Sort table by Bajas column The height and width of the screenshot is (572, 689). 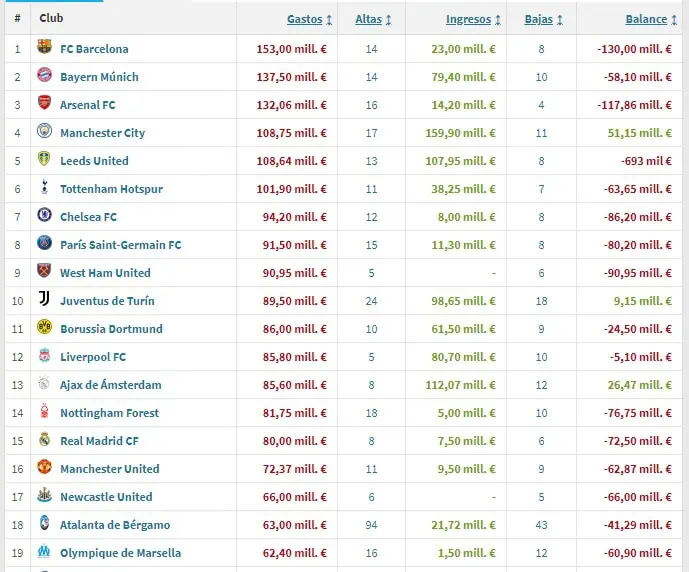pos(538,20)
